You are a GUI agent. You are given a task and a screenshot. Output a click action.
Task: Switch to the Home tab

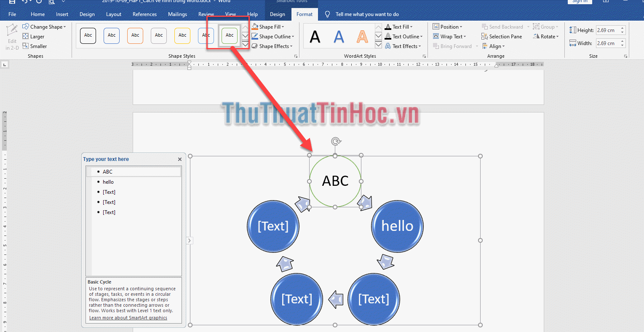[x=37, y=14]
